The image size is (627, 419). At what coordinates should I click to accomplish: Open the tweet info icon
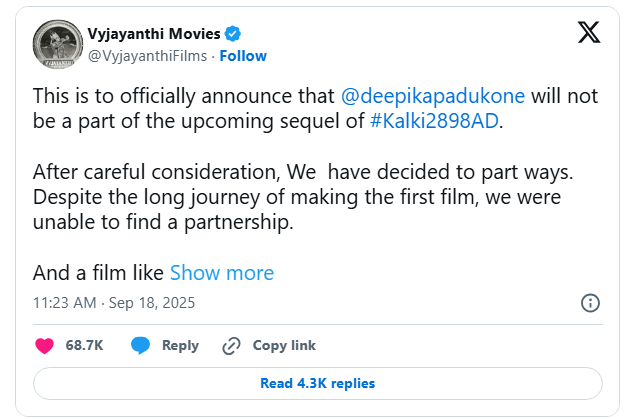(x=590, y=303)
